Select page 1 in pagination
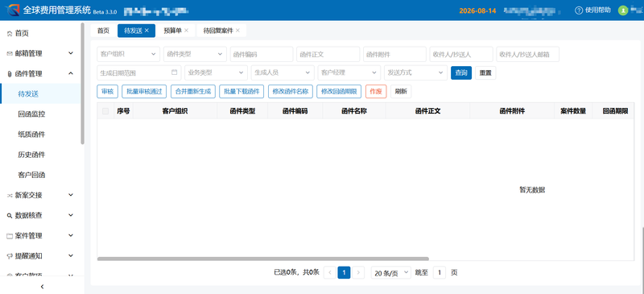The width and height of the screenshot is (644, 294). tap(344, 272)
